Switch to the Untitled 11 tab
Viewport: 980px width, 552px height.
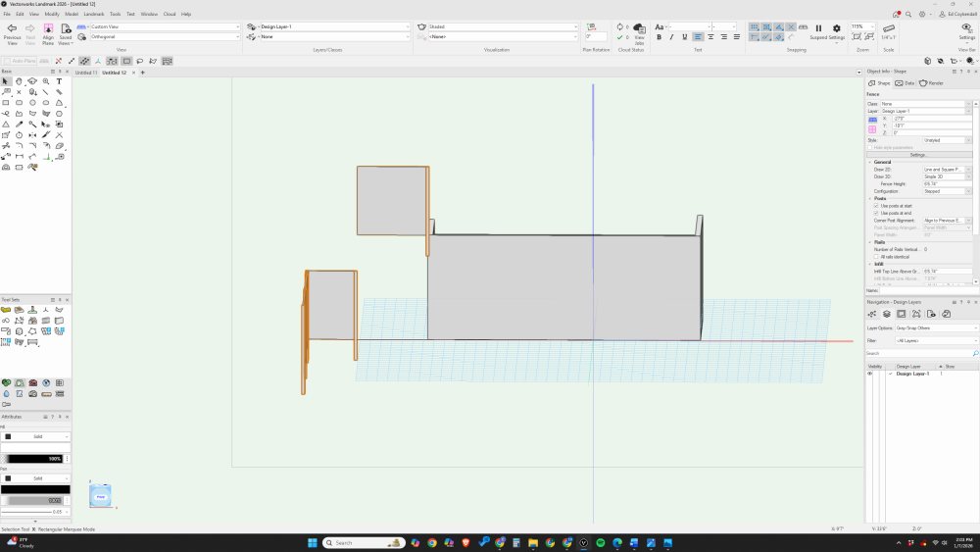[86, 73]
